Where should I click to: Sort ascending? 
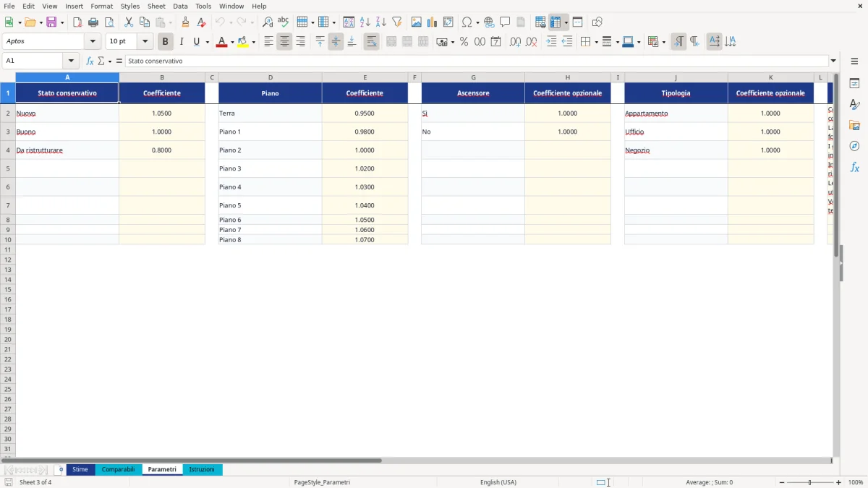tap(365, 22)
